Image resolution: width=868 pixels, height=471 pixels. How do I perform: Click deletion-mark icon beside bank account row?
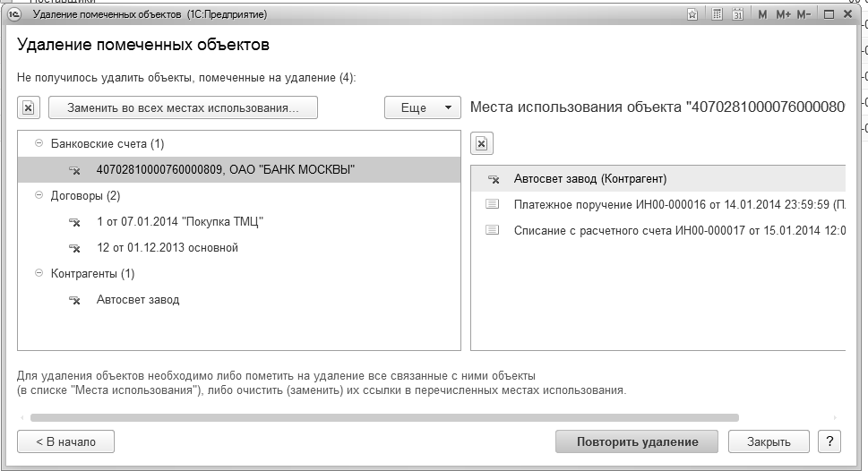click(74, 170)
